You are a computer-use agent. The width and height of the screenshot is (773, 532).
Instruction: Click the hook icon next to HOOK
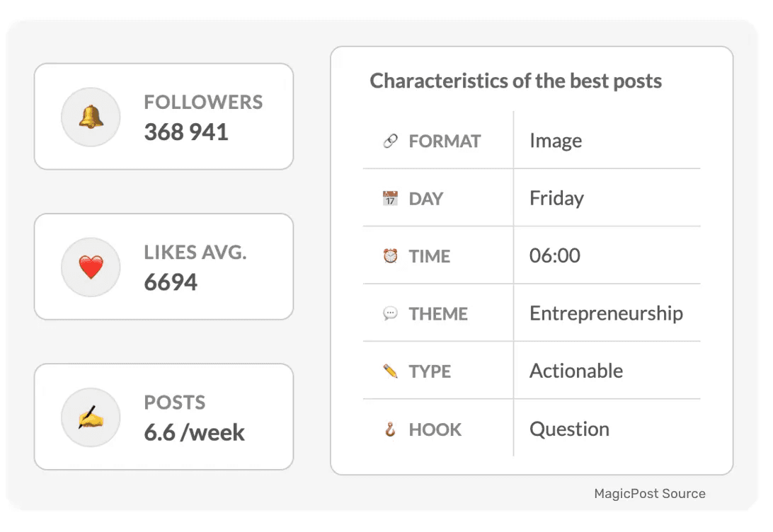click(x=391, y=429)
